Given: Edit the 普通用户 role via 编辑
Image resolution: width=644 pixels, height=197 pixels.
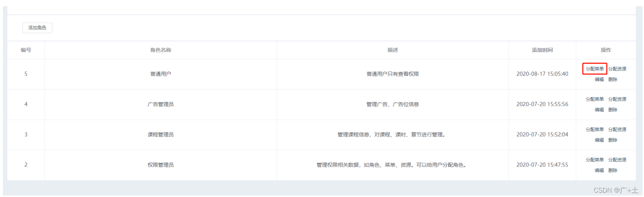Looking at the screenshot, I should point(599,79).
